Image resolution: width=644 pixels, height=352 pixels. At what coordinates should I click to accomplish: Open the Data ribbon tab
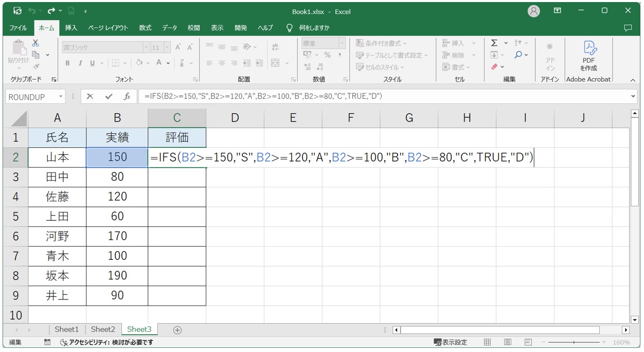[x=170, y=28]
